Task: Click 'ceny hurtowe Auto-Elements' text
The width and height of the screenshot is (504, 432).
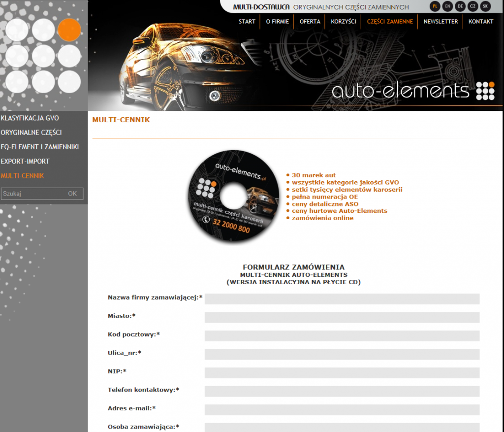Action: pyautogui.click(x=340, y=211)
